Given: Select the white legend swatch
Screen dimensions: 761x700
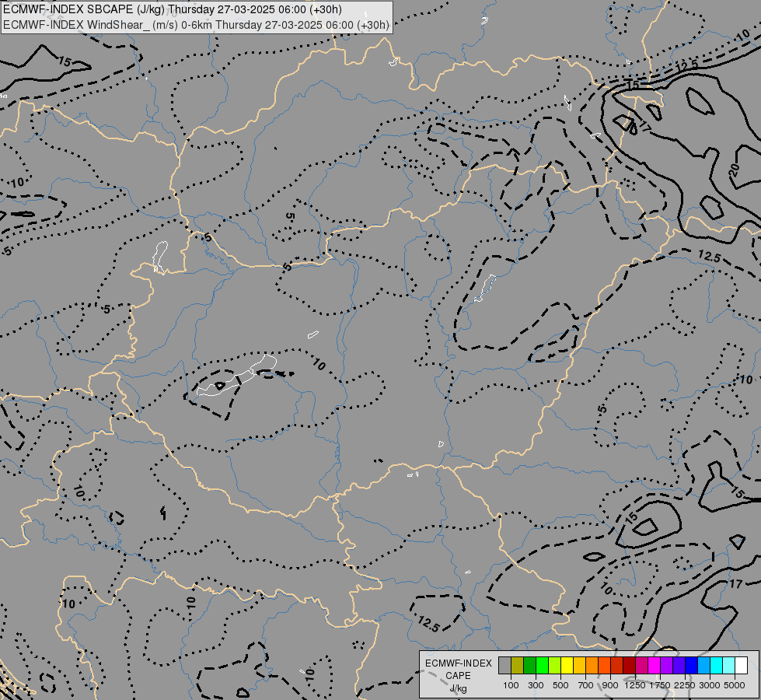Looking at the screenshot, I should pos(741,665).
